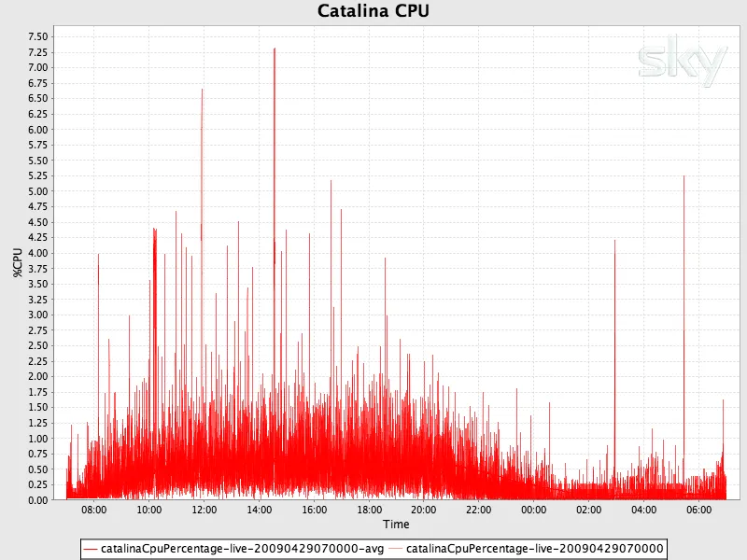Click the 7.25 y-axis tick label
This screenshot has height=560, width=747.
38,52
